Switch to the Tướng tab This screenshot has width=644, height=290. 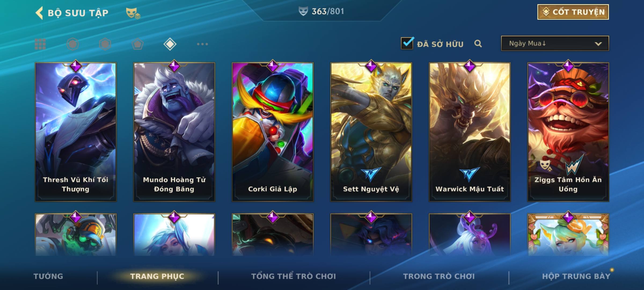[48, 276]
